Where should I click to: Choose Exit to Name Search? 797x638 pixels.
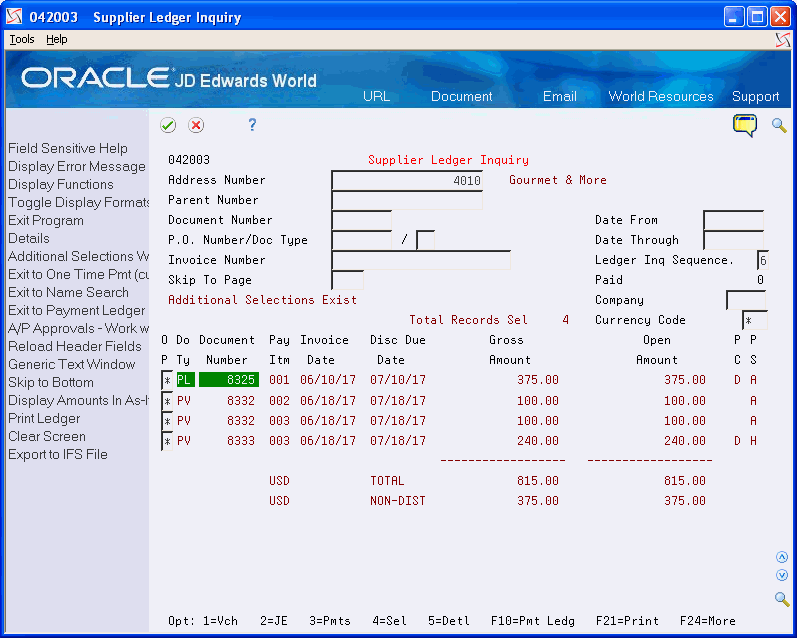pos(68,292)
